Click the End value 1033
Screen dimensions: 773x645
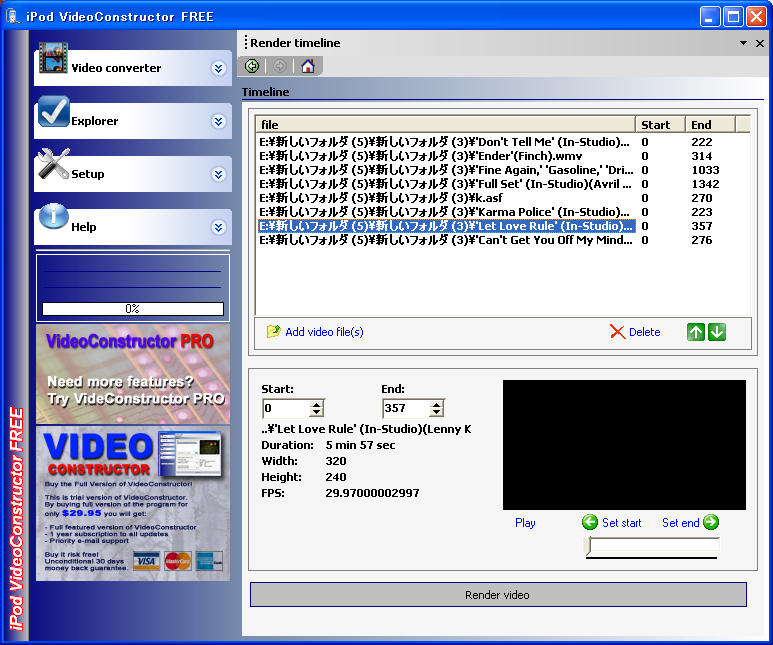pyautogui.click(x=705, y=170)
